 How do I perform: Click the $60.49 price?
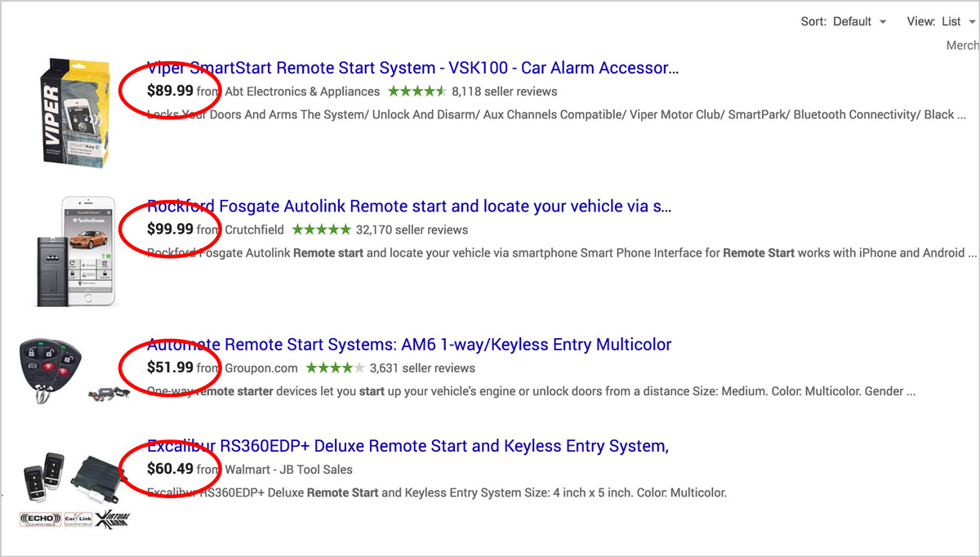point(170,469)
